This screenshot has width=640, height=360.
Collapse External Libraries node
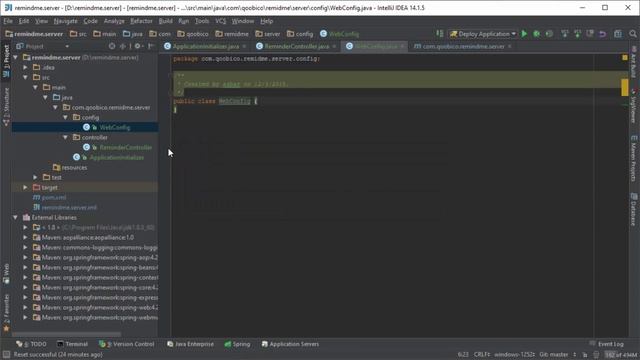[16, 218]
